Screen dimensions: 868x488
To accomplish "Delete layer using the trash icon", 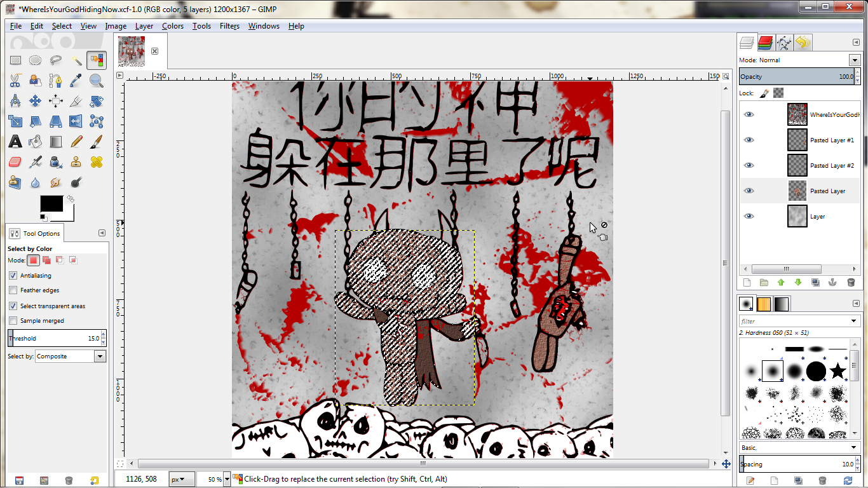I will pyautogui.click(x=851, y=283).
